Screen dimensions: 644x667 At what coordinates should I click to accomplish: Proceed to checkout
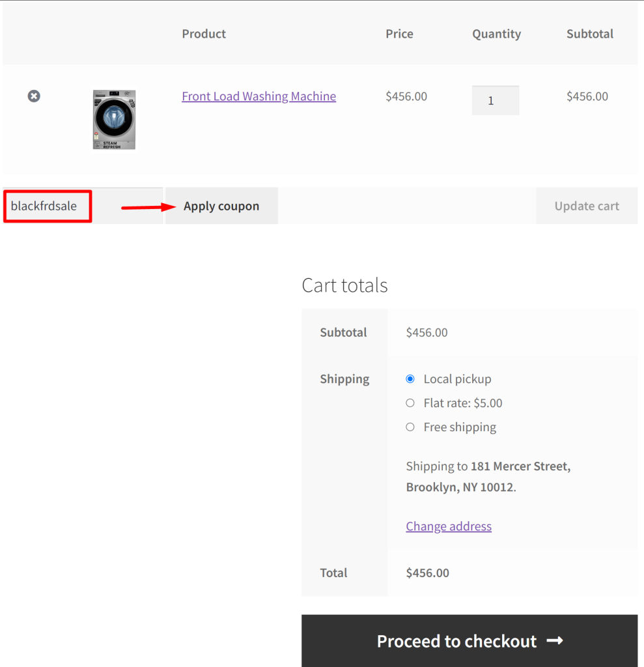[469, 641]
